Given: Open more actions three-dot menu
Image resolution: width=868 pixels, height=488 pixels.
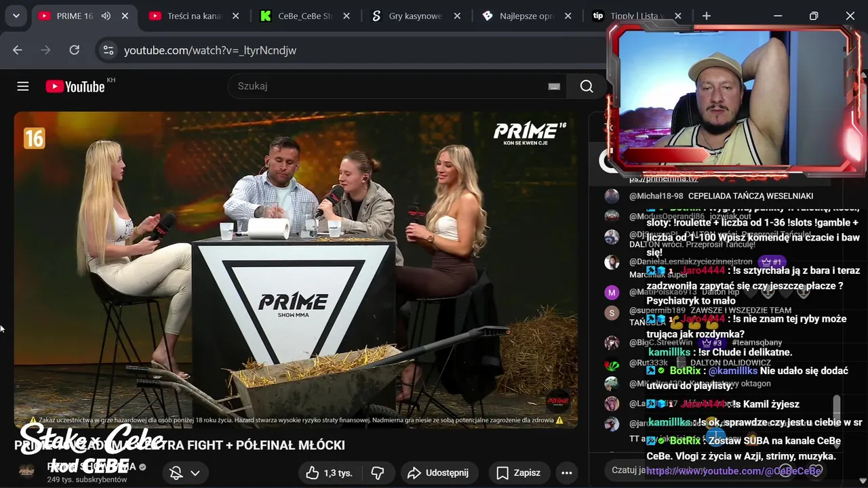Looking at the screenshot, I should [567, 473].
